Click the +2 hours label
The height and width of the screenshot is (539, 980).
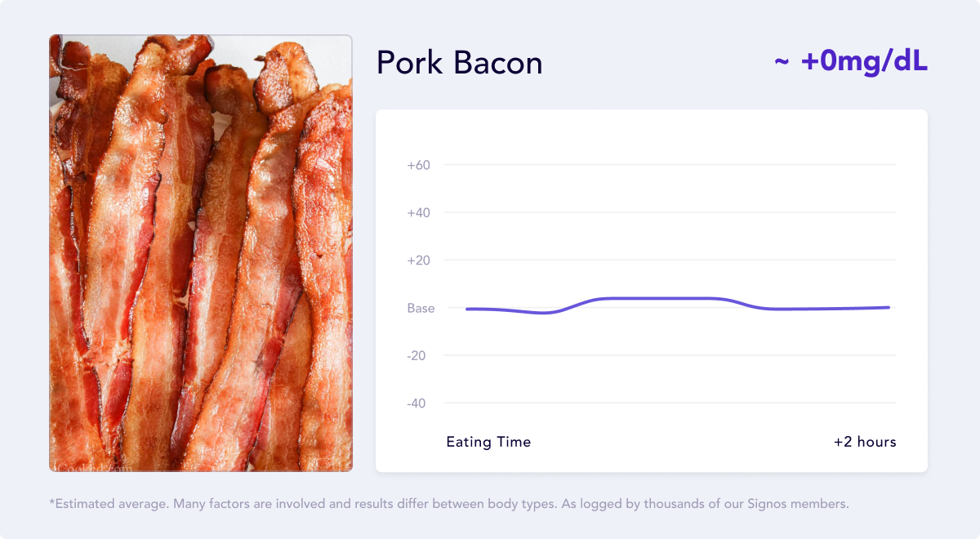[x=865, y=442]
